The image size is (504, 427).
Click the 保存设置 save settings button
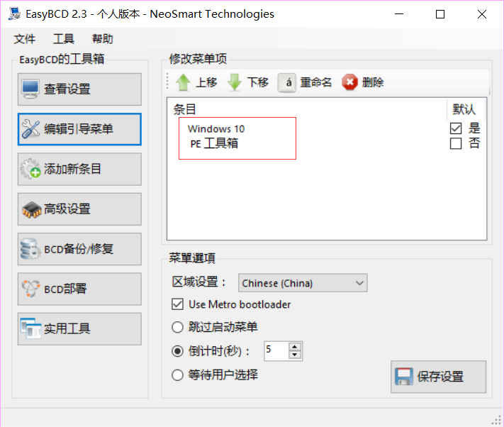(x=438, y=377)
